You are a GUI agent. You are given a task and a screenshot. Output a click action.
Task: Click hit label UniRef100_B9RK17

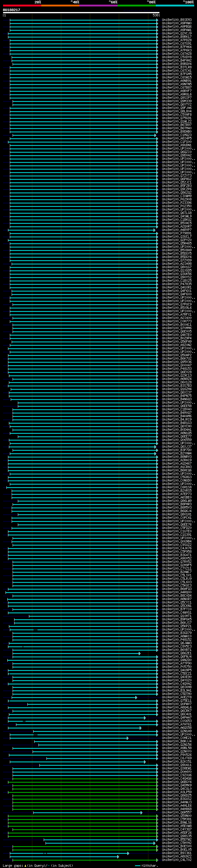coord(177,37)
